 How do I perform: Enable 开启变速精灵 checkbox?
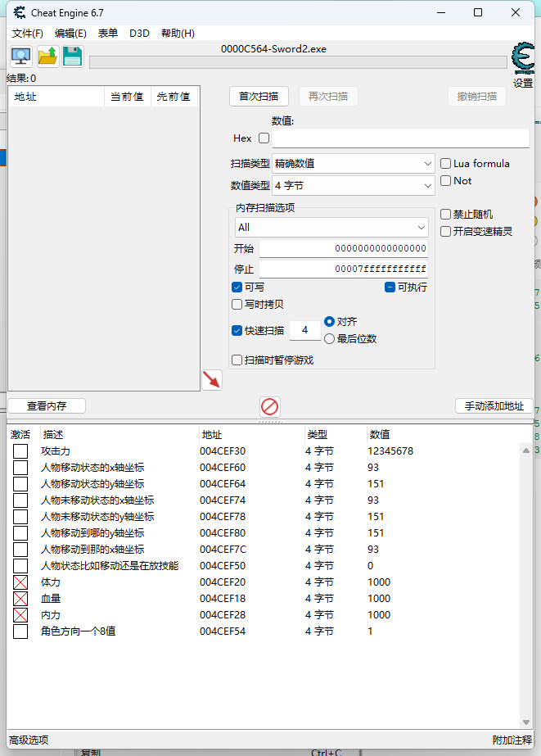445,232
